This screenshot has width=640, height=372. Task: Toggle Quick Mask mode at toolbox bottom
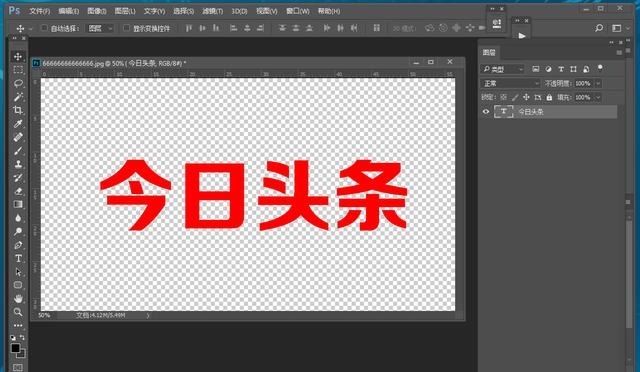pyautogui.click(x=18, y=368)
